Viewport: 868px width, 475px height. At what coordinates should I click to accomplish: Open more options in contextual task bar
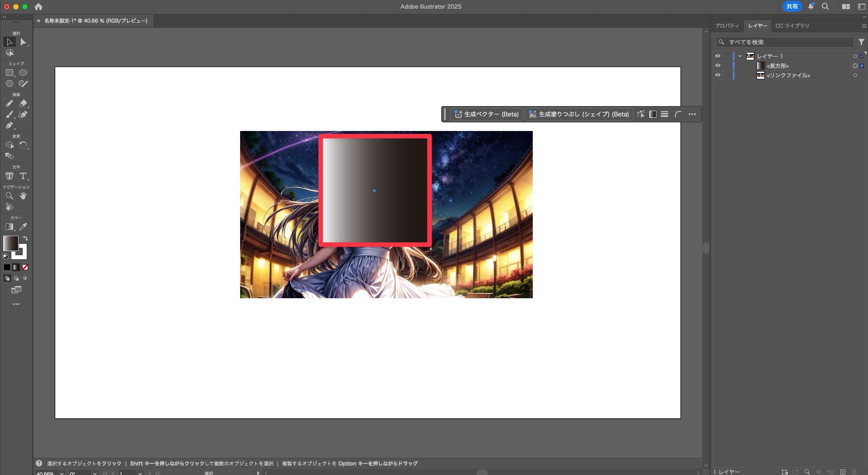[x=692, y=114]
